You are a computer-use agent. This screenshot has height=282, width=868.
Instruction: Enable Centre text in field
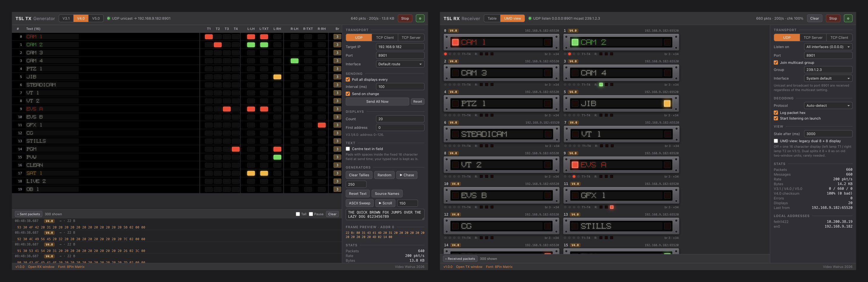click(x=348, y=149)
